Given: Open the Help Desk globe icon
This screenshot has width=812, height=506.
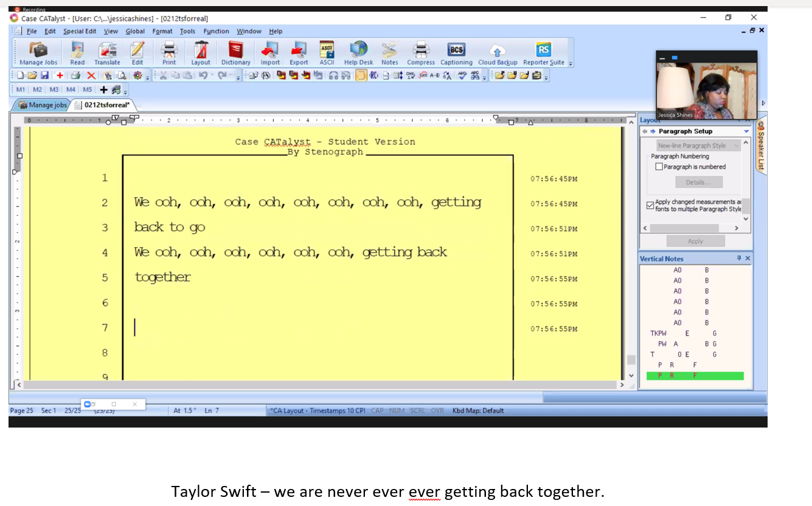Looking at the screenshot, I should tap(359, 54).
